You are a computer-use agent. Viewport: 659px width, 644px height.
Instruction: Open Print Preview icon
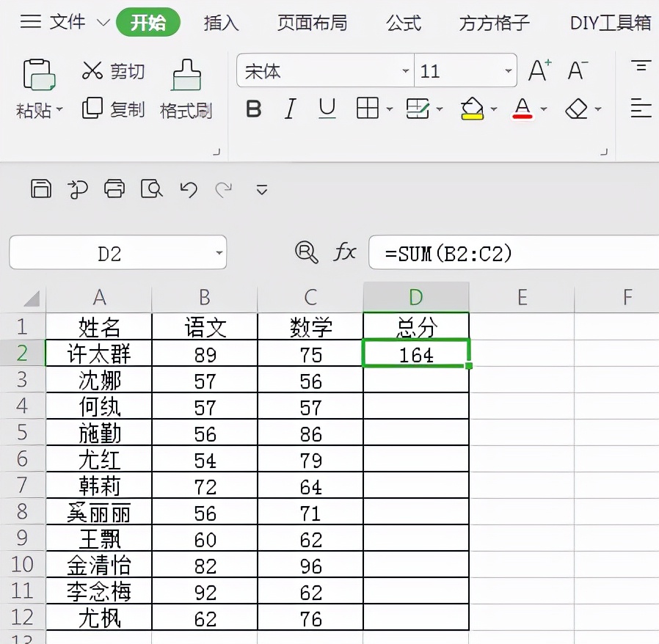coord(152,189)
